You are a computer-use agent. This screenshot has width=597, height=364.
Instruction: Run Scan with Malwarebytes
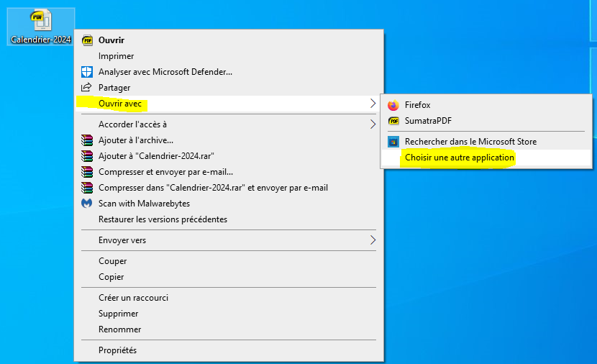pyautogui.click(x=229, y=204)
